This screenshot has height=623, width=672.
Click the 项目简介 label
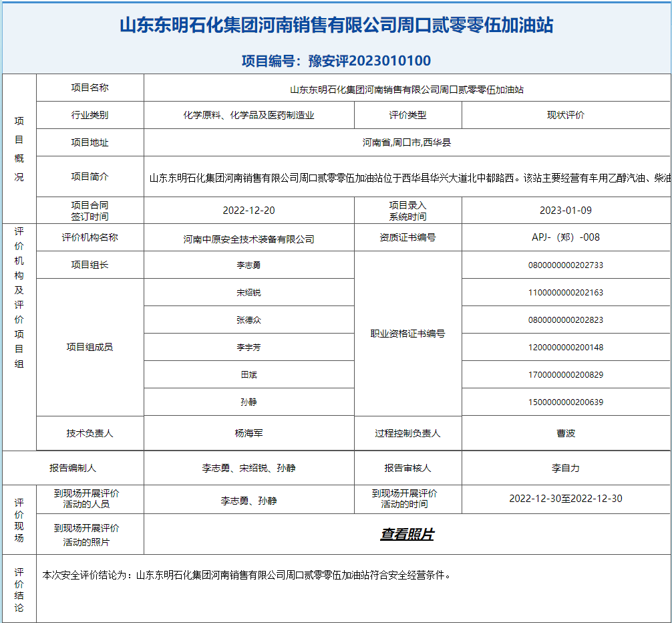pyautogui.click(x=90, y=176)
